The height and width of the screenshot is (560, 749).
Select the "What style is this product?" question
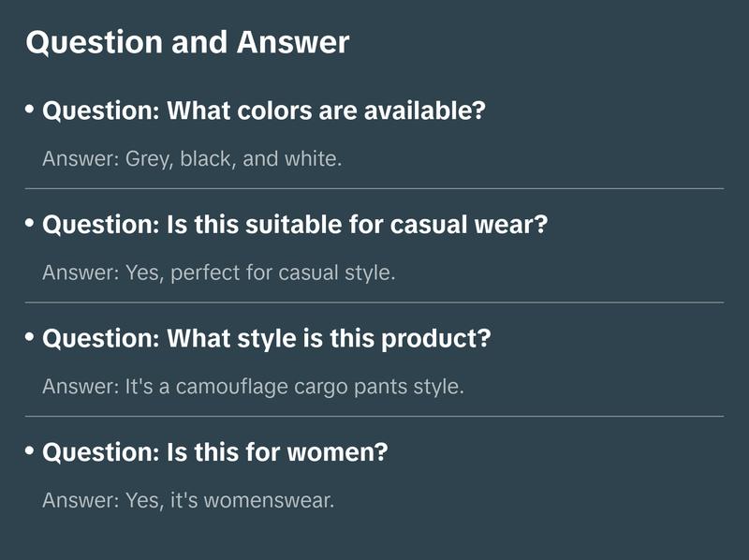[267, 339]
